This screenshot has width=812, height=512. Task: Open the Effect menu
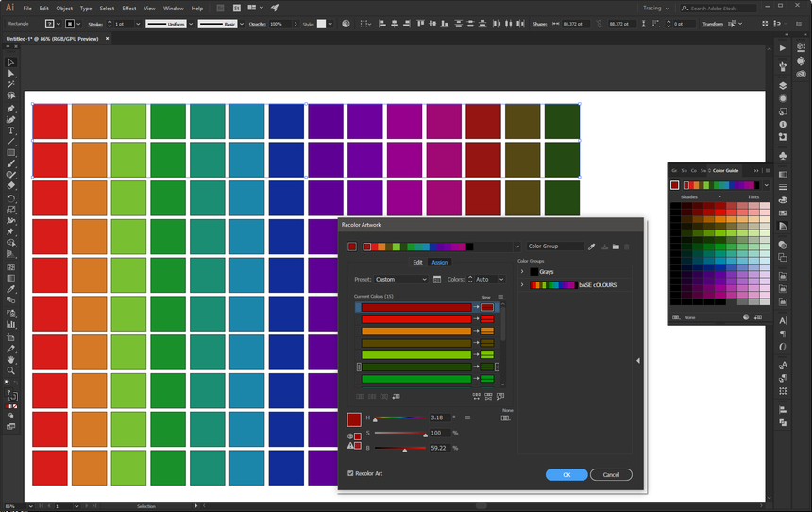click(x=128, y=8)
